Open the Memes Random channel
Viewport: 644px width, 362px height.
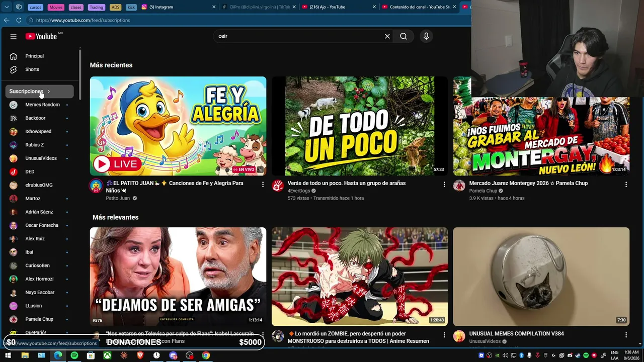tap(40, 105)
